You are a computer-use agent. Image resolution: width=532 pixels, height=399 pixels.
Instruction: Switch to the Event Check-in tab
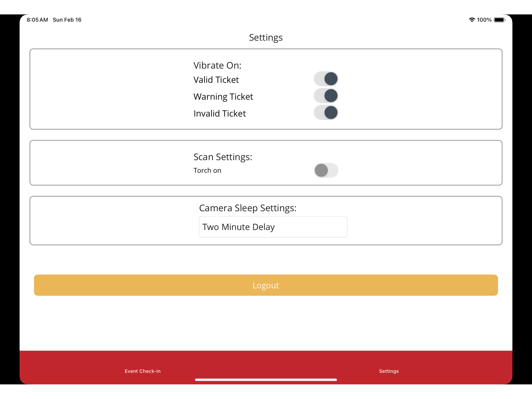[x=143, y=371]
